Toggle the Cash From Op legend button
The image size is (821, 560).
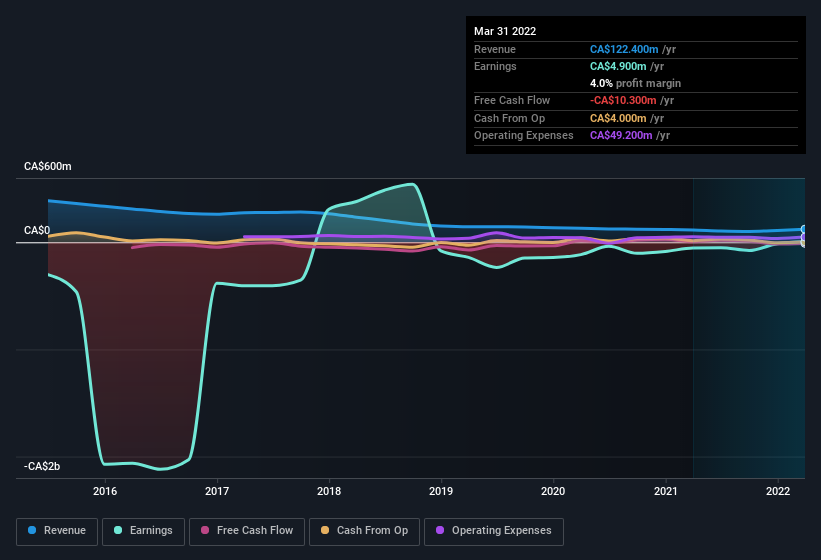pos(364,531)
